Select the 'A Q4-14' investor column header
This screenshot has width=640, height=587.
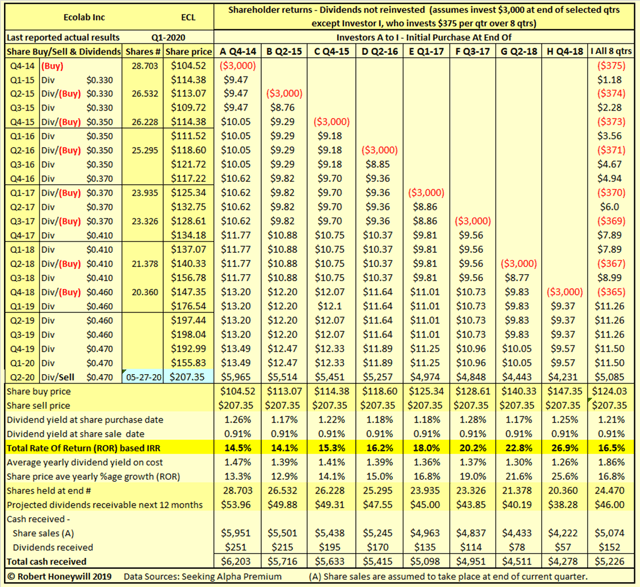tap(238, 51)
